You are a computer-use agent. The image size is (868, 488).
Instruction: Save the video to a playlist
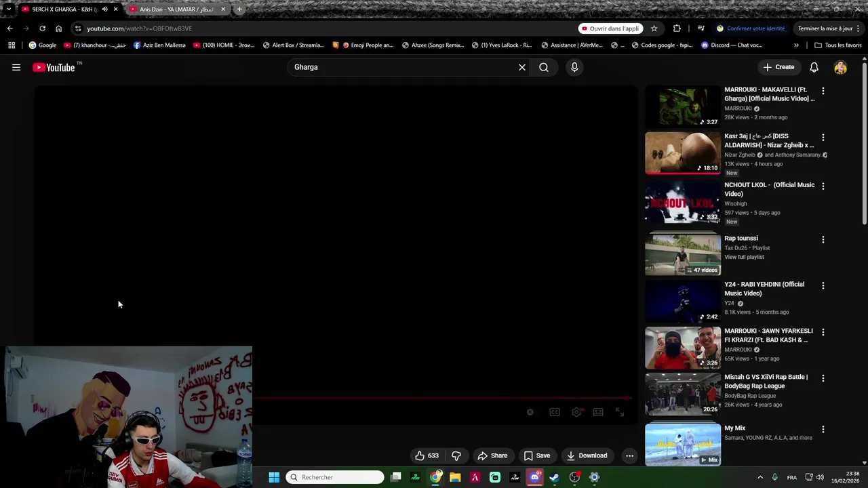[x=537, y=455]
